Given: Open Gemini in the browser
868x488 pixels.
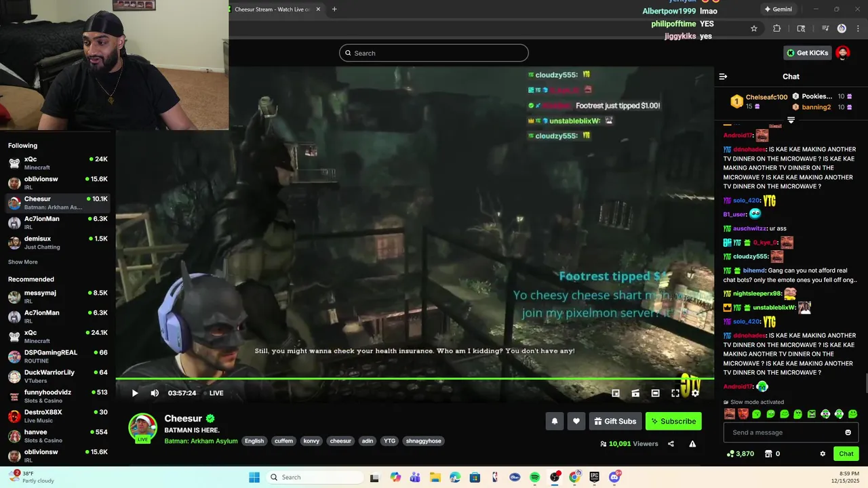Looking at the screenshot, I should point(778,9).
